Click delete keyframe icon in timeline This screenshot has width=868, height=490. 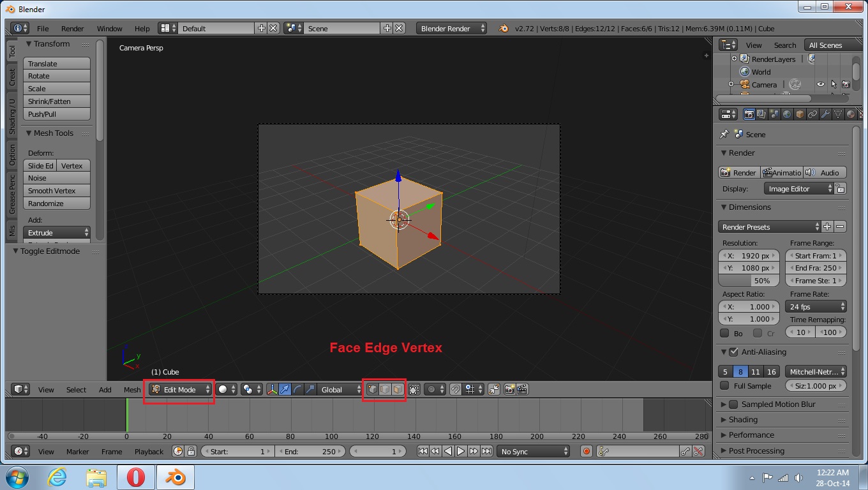(x=698, y=451)
